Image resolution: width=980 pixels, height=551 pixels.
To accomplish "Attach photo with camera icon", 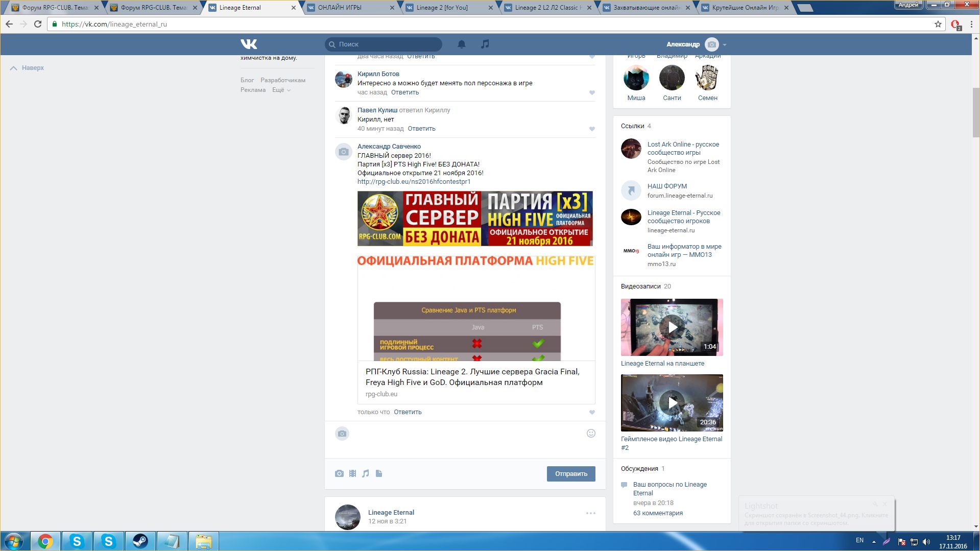I will coord(339,474).
